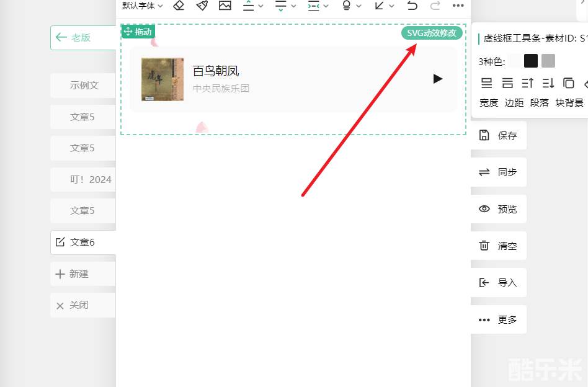Screen dimensions: 588x387
Task: Switch to the 示例文 tab
Action: (x=84, y=86)
